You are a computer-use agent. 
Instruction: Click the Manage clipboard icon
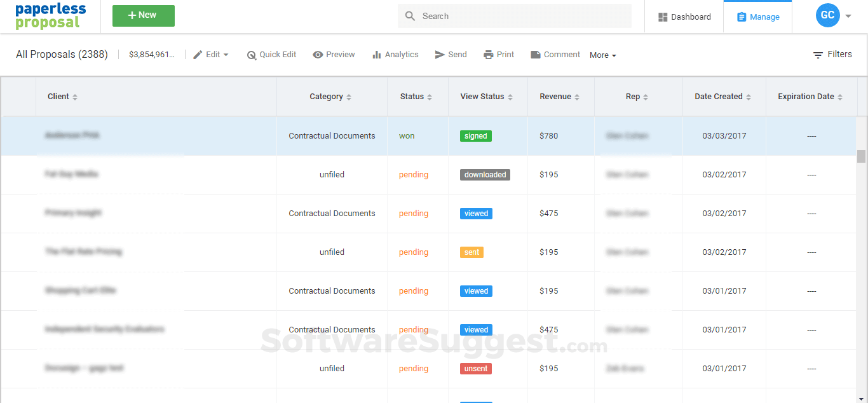coord(742,17)
